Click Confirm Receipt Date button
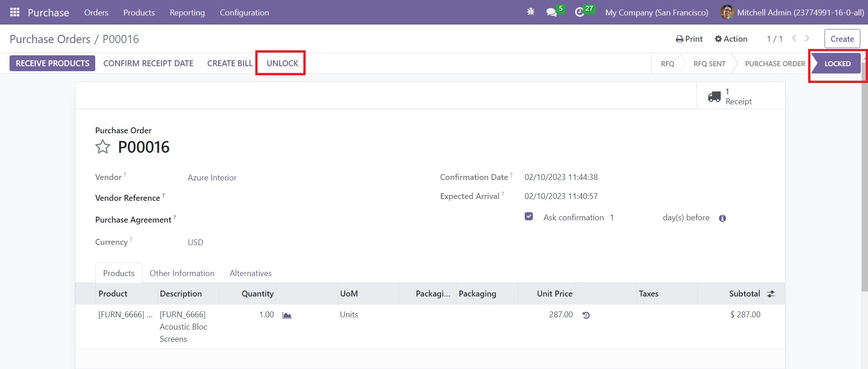The width and height of the screenshot is (868, 369). pyautogui.click(x=148, y=63)
